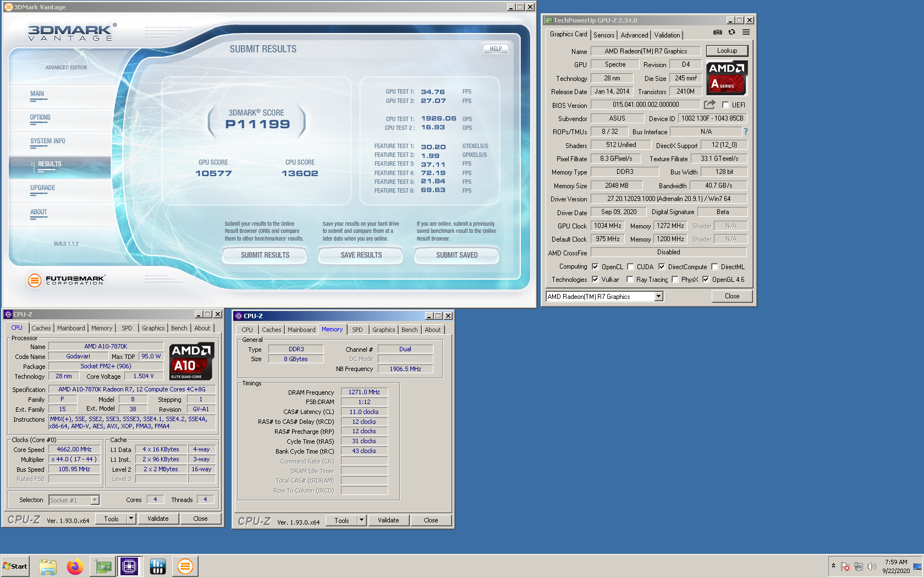This screenshot has height=578, width=924.
Task: Click 3DMark Vantage orange taskbar icon
Action: tap(185, 566)
